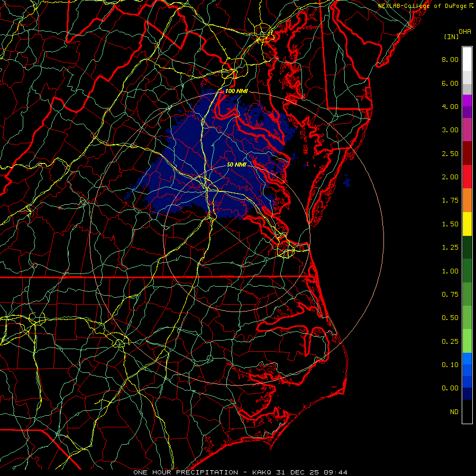
Task: Click the 0.10 legend value label
Action: 450,365
